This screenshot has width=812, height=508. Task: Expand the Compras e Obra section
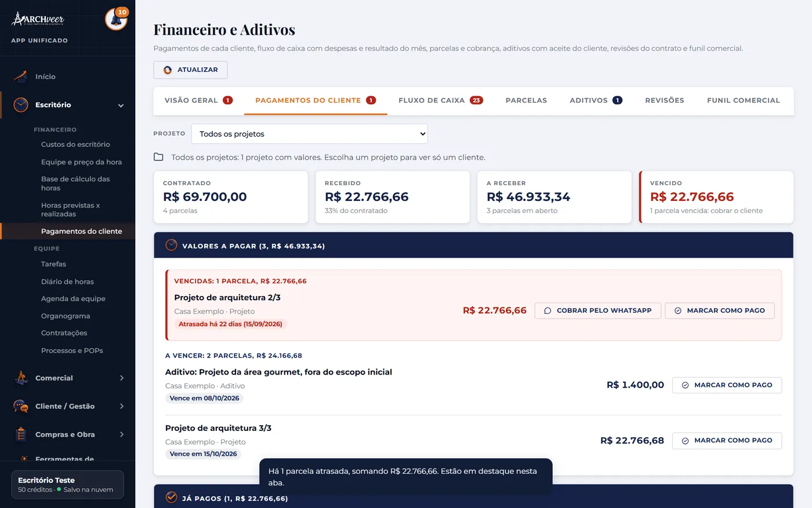(x=122, y=434)
